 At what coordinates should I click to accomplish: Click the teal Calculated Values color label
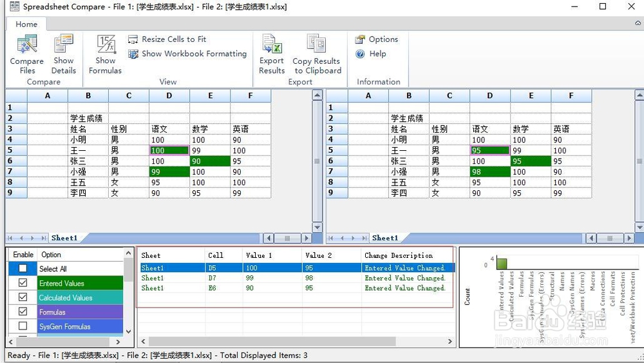click(80, 298)
